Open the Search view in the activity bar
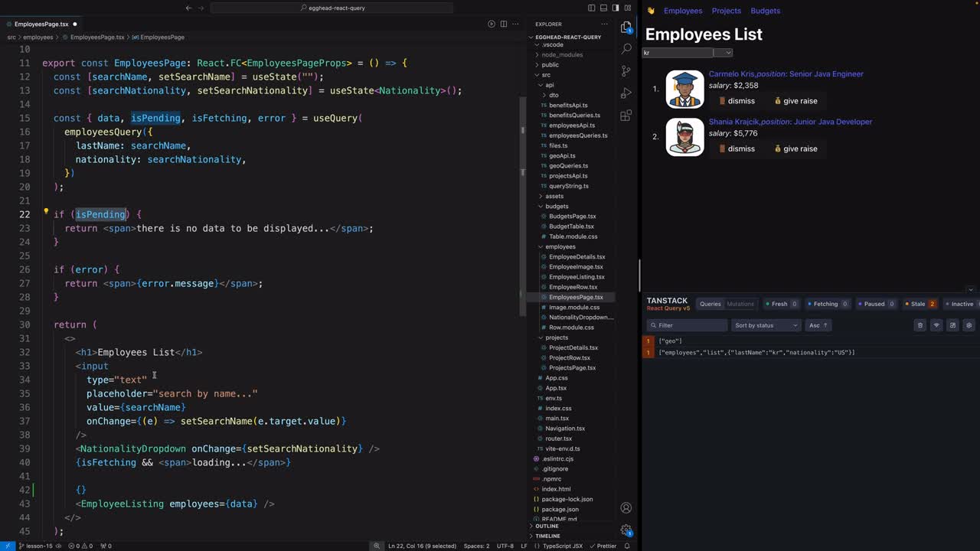Screen dimensions: 980x551 click(626, 48)
